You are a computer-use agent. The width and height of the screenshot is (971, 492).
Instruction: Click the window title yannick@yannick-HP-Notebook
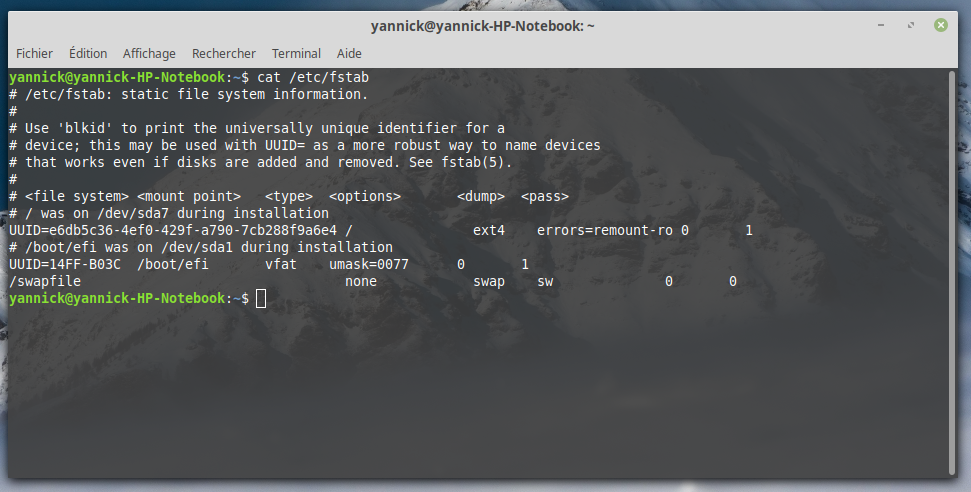click(482, 25)
